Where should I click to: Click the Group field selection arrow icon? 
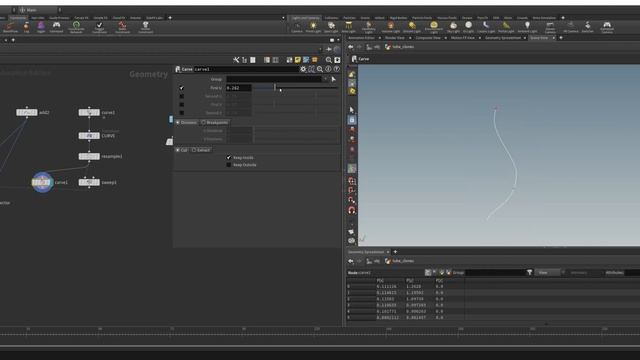point(333,79)
